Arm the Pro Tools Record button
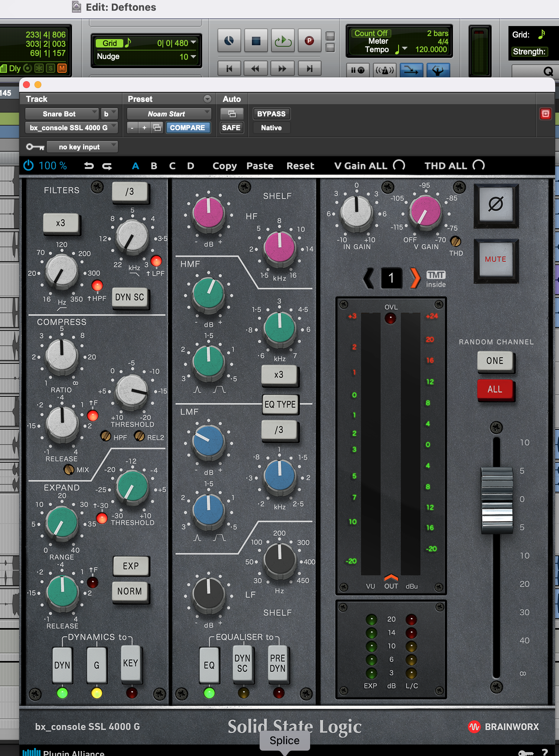Viewport: 559px width, 756px height. 309,41
